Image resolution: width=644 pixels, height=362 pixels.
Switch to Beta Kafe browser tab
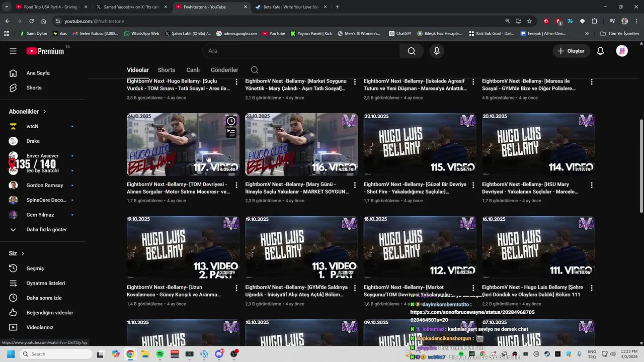pyautogui.click(x=290, y=7)
